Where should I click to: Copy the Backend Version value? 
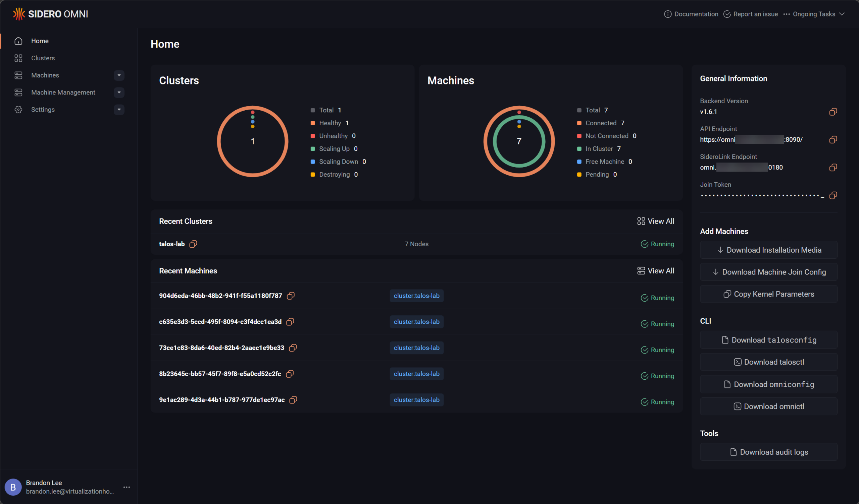coord(833,112)
